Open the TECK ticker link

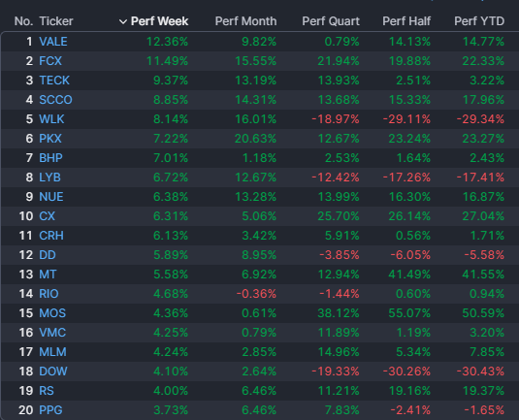(x=54, y=81)
